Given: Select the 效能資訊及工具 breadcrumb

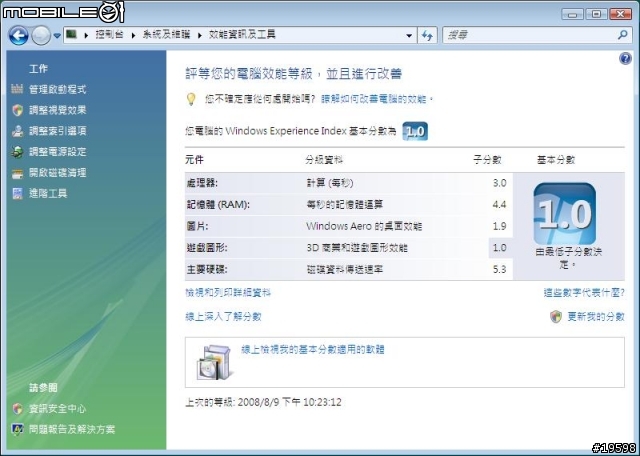Looking at the screenshot, I should (x=242, y=35).
